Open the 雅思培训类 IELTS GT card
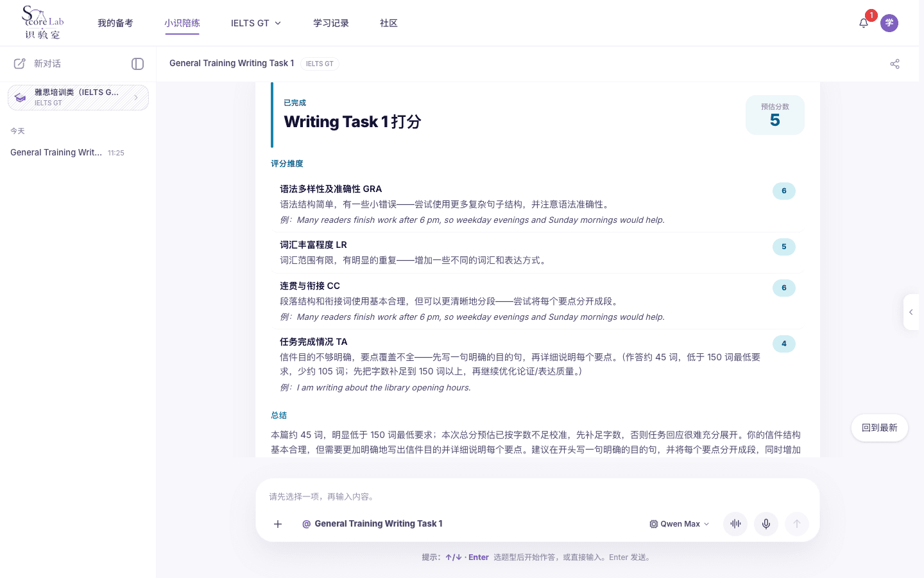The height and width of the screenshot is (578, 924). point(78,98)
